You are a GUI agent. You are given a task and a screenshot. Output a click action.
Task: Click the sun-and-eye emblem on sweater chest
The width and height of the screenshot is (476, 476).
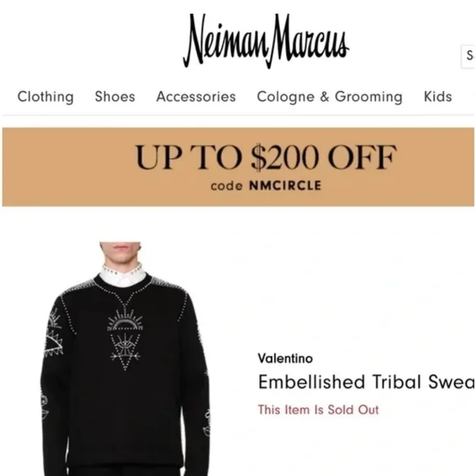coord(125,340)
